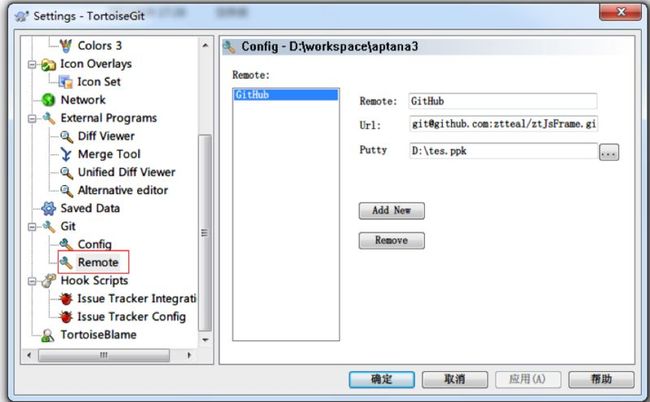Image resolution: width=650 pixels, height=402 pixels.
Task: Select Alternative editor item
Action: [123, 190]
